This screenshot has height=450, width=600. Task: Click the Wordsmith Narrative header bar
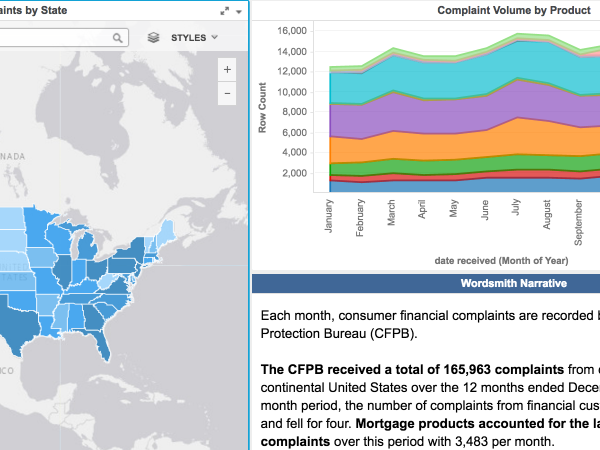(x=426, y=283)
